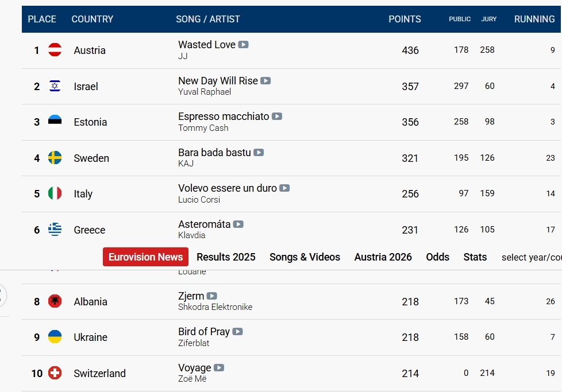Sort by Jury column header

(489, 19)
